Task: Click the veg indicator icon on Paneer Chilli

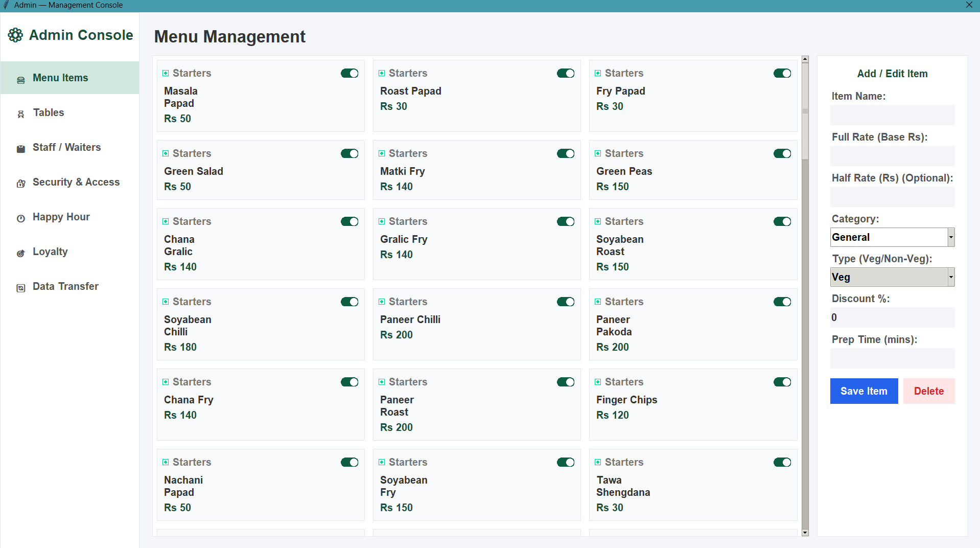Action: pos(382,302)
